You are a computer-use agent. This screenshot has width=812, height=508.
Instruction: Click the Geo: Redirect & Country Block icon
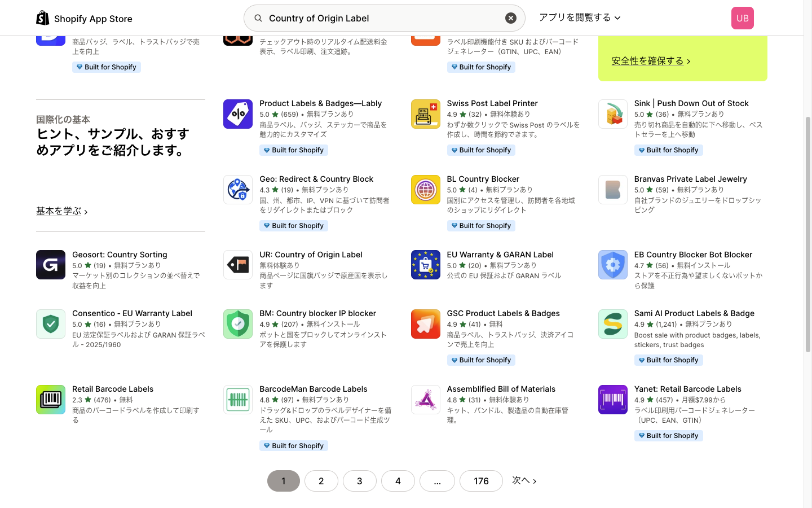(238, 190)
